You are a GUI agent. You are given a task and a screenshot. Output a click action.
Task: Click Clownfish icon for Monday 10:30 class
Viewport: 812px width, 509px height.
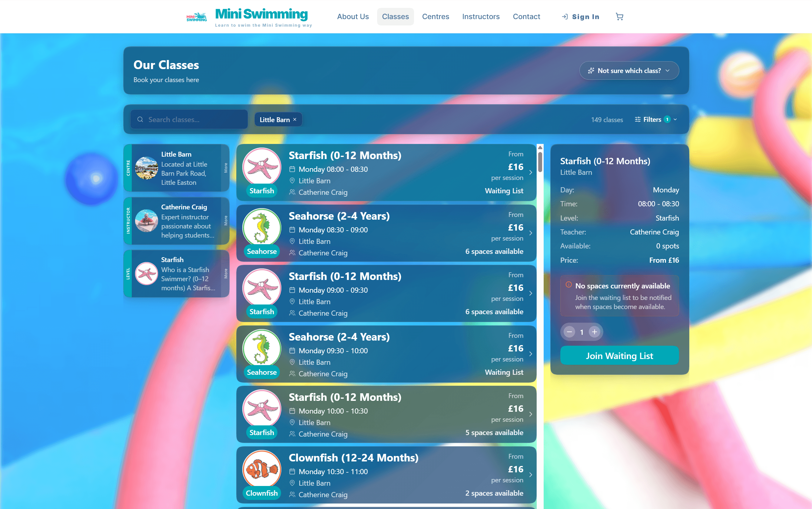point(262,469)
